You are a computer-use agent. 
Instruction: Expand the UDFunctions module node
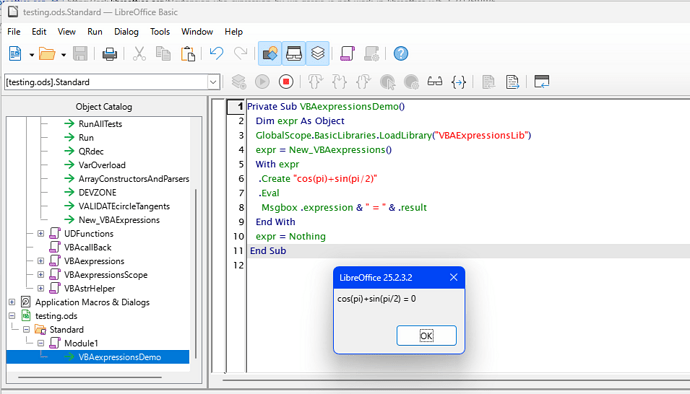coord(40,233)
